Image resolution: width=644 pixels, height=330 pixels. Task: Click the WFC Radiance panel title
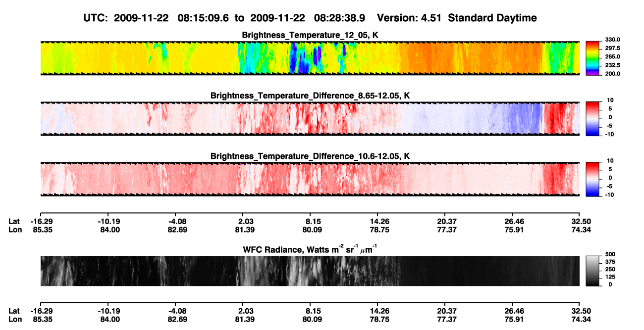click(310, 249)
